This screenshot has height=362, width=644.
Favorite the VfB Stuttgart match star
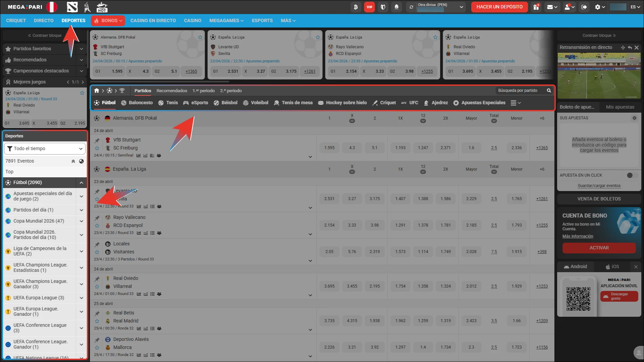tap(97, 148)
